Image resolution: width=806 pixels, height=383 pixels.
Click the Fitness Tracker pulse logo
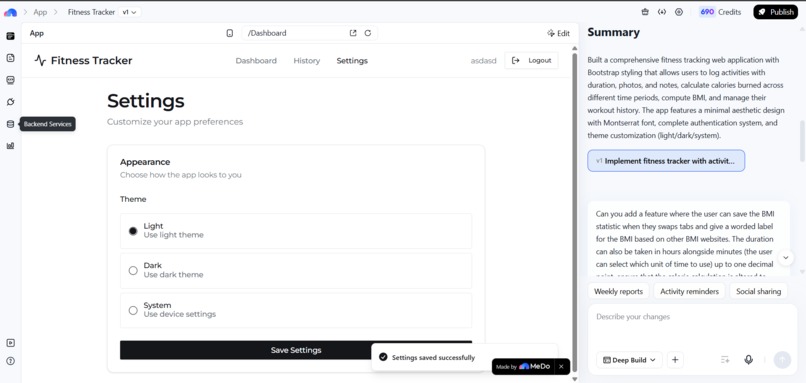click(x=40, y=61)
